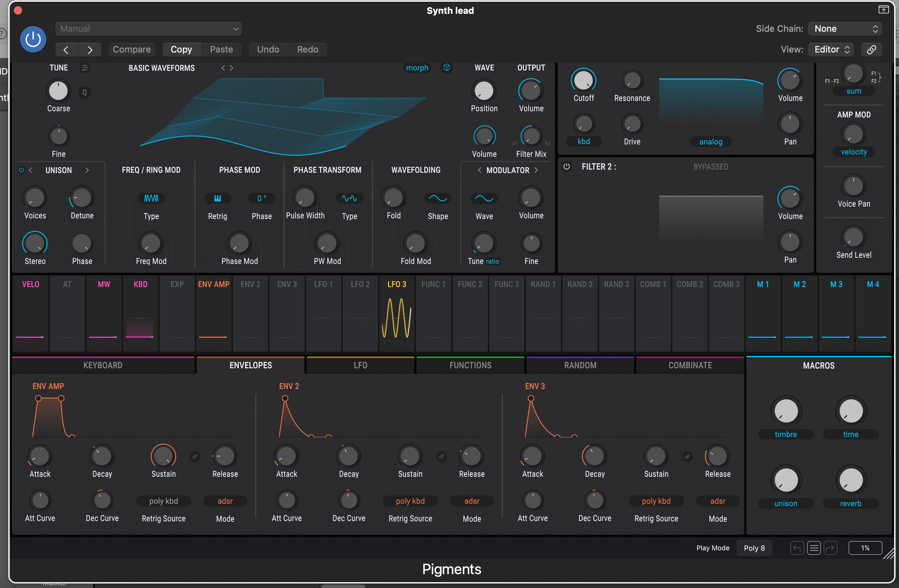Open ENV 2 adsr mode selector
This screenshot has width=899, height=588.
click(472, 501)
